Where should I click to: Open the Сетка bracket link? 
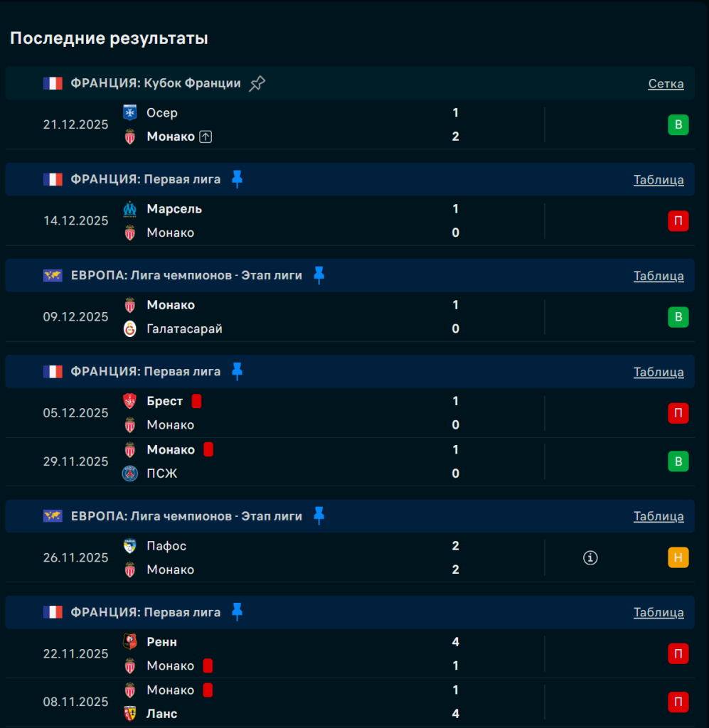(666, 84)
